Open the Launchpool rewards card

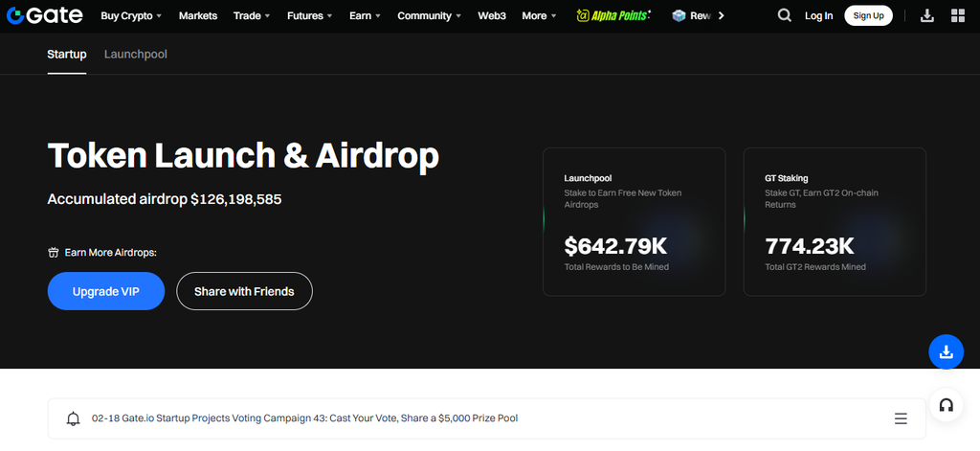click(635, 222)
